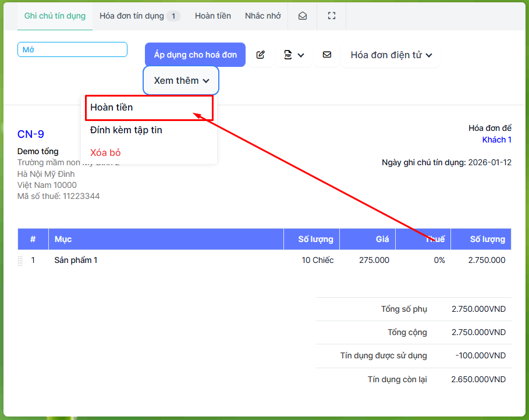This screenshot has height=420, width=529.
Task: Click the open-envelope icon in tab bar
Action: [x=303, y=16]
